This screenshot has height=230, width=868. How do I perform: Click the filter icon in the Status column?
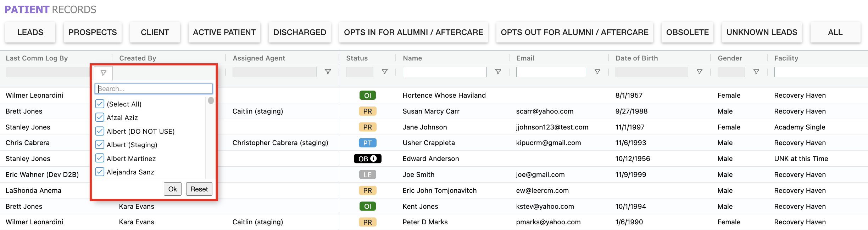click(385, 72)
